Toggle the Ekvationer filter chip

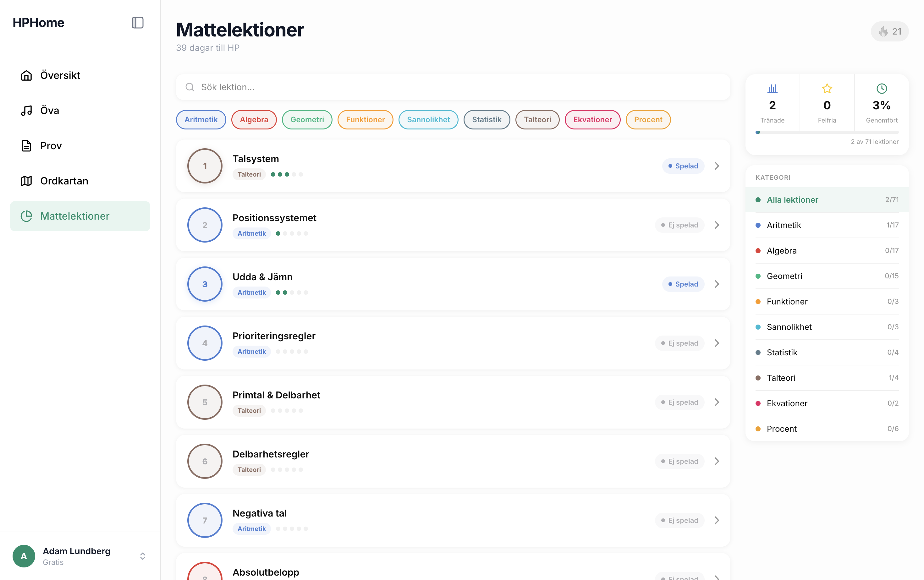coord(592,120)
